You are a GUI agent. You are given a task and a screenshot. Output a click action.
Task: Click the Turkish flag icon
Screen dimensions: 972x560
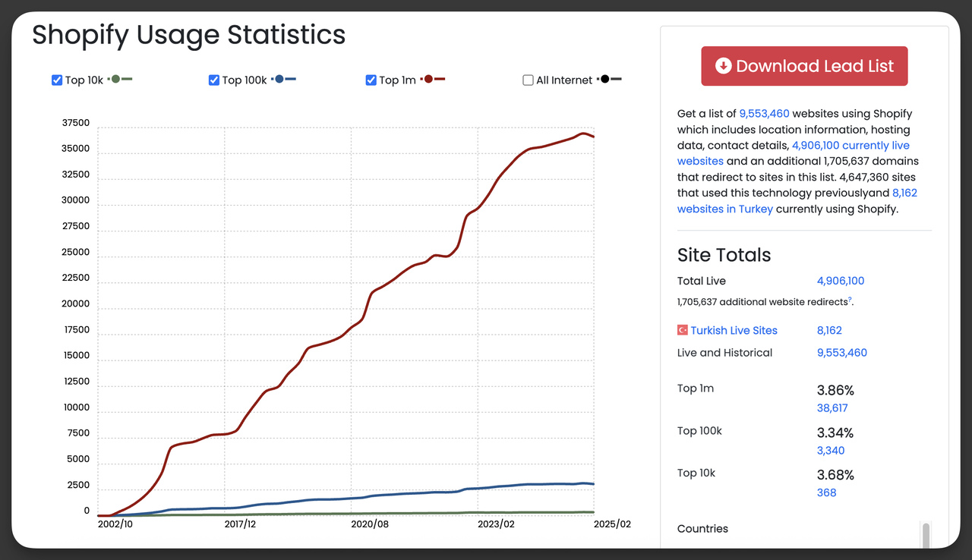pyautogui.click(x=683, y=330)
